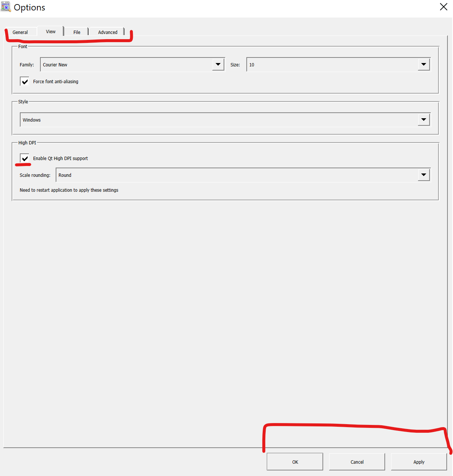Open the font Family dropdown arrow
The width and height of the screenshot is (453, 476).
218,65
